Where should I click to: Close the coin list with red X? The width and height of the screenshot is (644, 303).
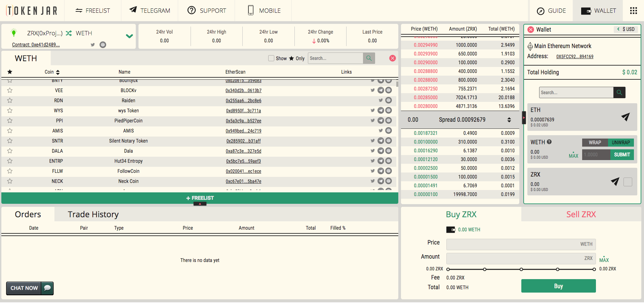[392, 58]
